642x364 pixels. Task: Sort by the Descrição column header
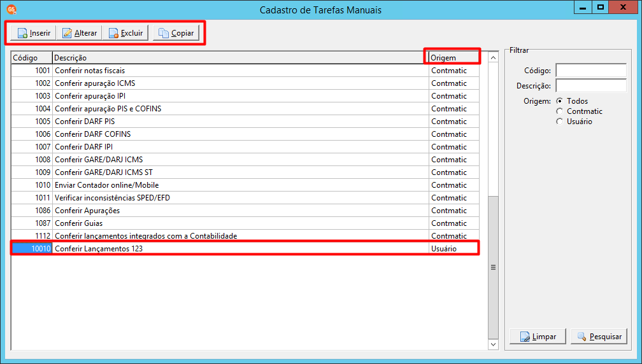click(x=241, y=58)
